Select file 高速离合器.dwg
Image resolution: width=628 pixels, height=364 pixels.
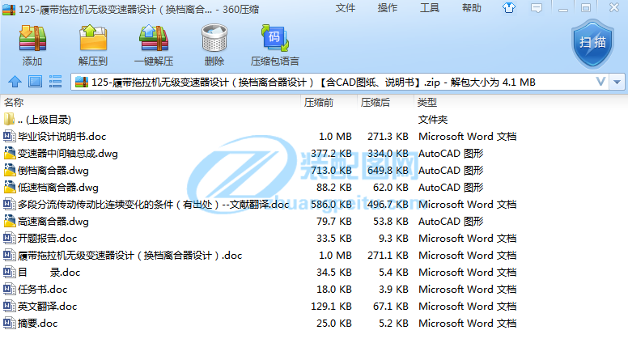[x=53, y=222]
